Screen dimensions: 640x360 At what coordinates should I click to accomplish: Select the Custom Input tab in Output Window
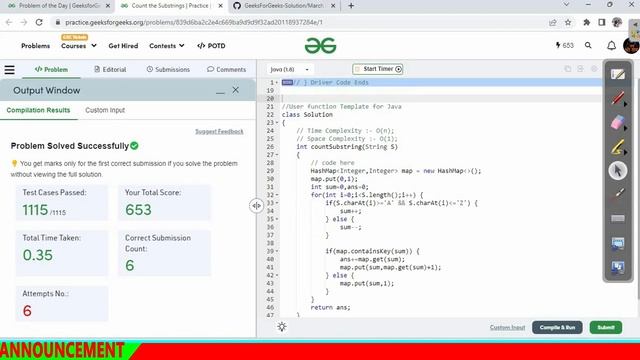(105, 110)
